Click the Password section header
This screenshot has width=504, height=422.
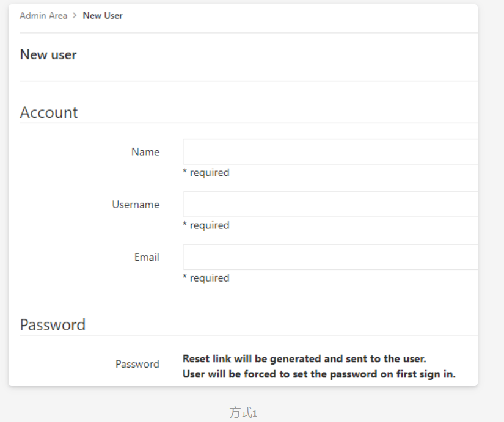[53, 324]
